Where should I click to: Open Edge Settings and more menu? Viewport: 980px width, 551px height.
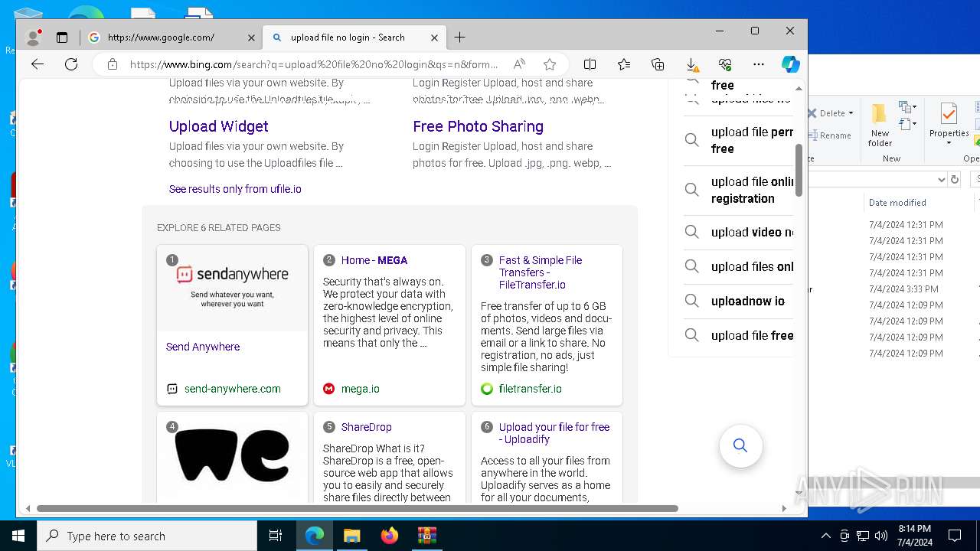[x=759, y=64]
